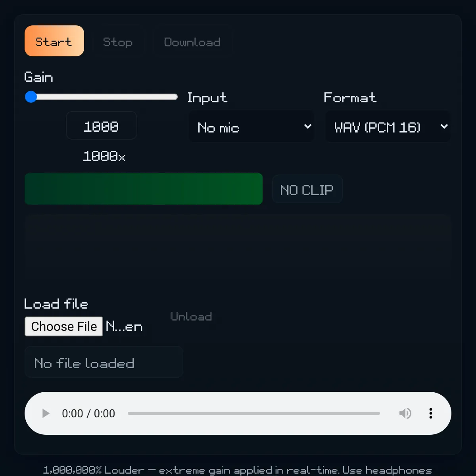476x476 pixels.
Task: Click the audio player seek bar
Action: tap(254, 413)
